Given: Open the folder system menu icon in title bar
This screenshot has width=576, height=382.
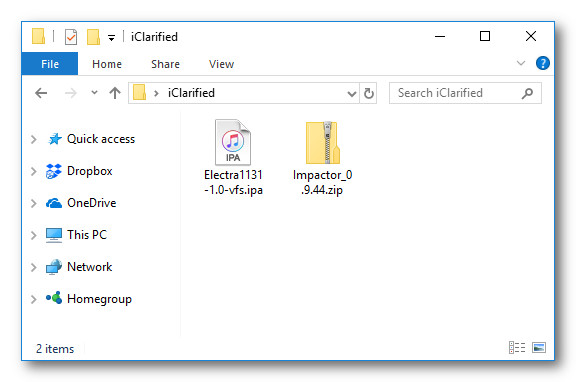Looking at the screenshot, I should pos(38,36).
